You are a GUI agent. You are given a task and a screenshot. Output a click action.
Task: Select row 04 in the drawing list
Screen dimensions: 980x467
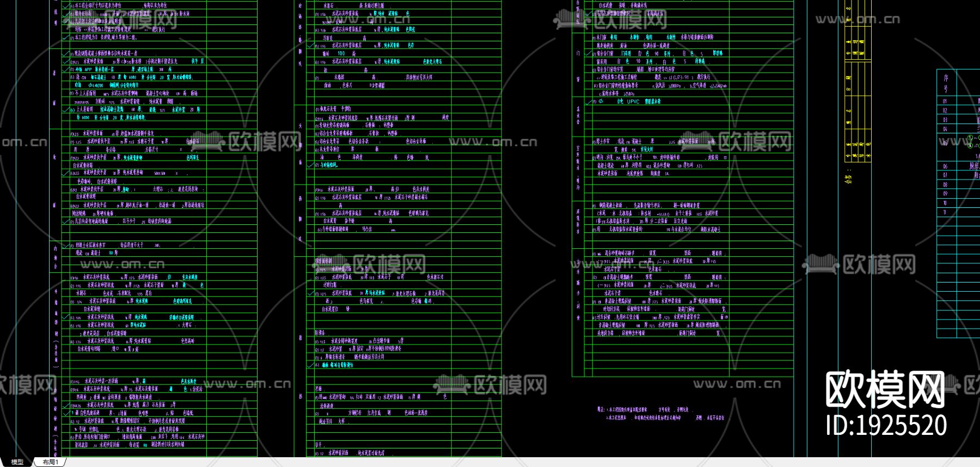click(x=945, y=129)
